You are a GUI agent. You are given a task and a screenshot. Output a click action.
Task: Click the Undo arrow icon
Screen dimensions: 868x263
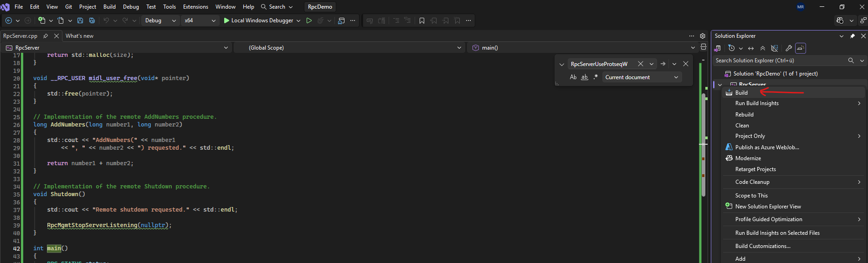click(x=106, y=20)
